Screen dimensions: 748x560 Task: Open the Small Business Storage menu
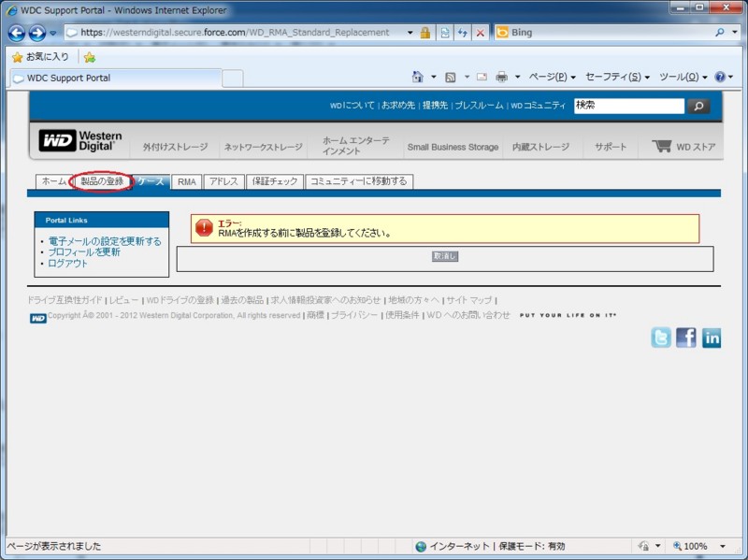point(453,147)
